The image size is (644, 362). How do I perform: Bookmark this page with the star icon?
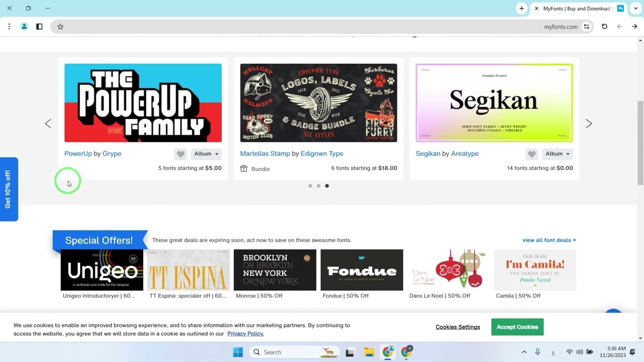pos(60,27)
